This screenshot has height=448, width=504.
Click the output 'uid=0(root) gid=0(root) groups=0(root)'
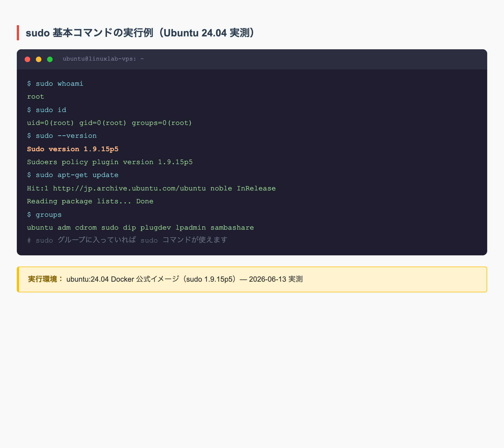pyautogui.click(x=109, y=123)
